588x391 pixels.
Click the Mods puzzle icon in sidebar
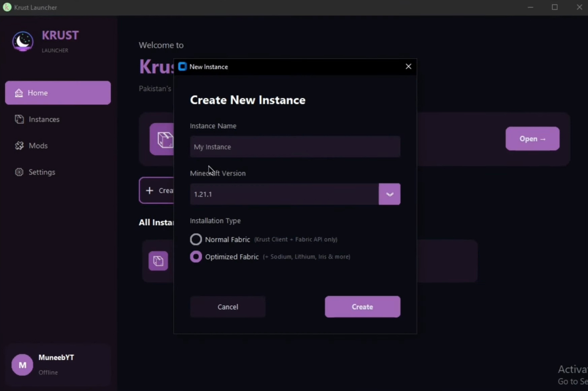coord(19,146)
